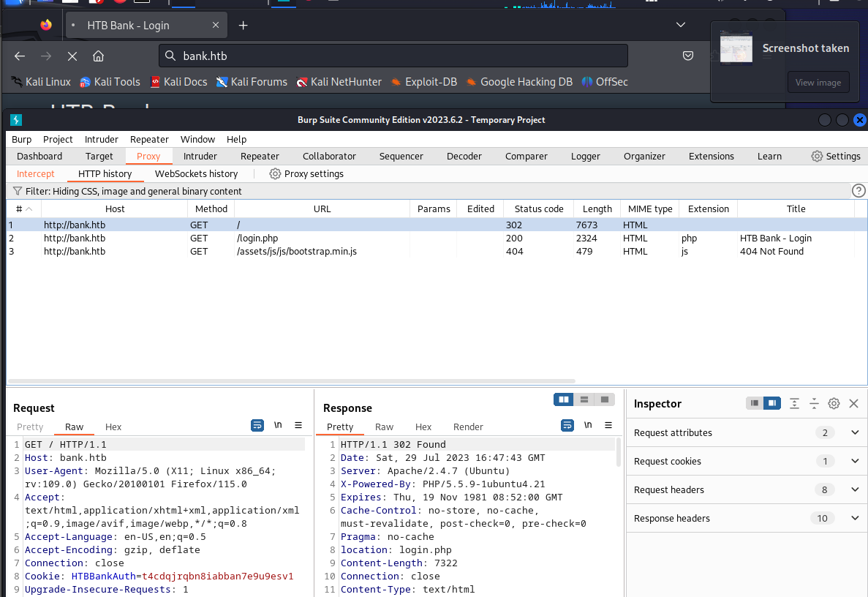Open the WebSockets history sub-tab
868x597 pixels.
coord(197,174)
